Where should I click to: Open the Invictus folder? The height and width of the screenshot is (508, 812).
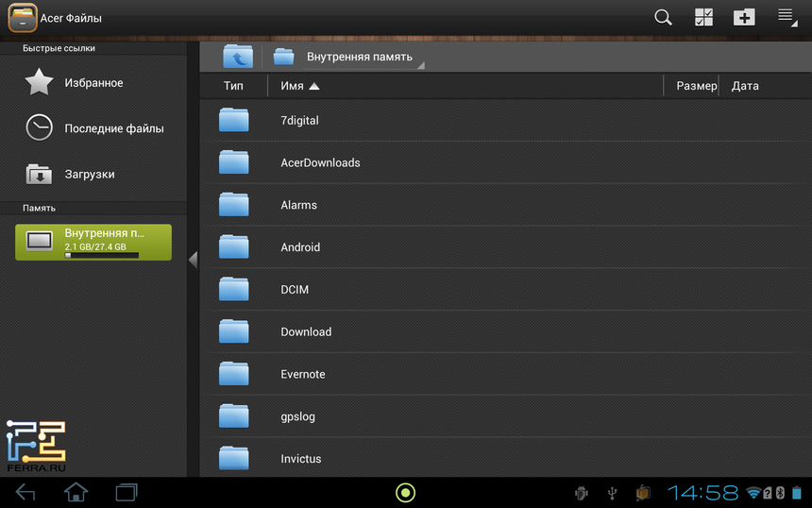(x=505, y=458)
